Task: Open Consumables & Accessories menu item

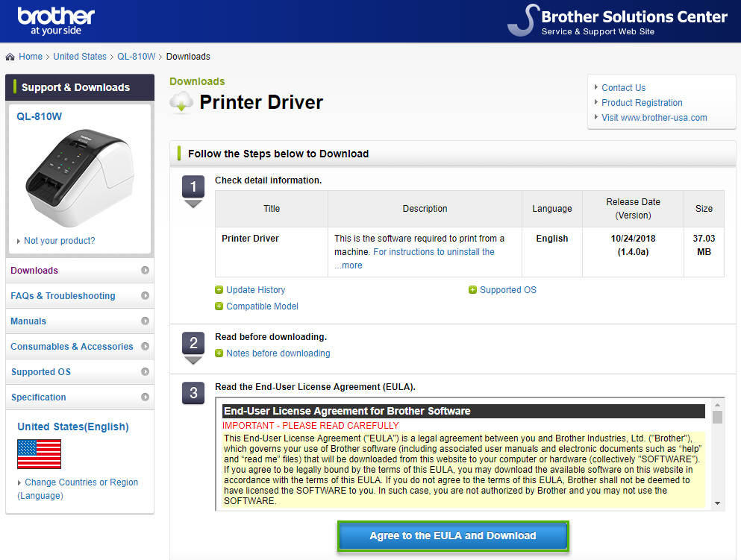Action: [72, 347]
